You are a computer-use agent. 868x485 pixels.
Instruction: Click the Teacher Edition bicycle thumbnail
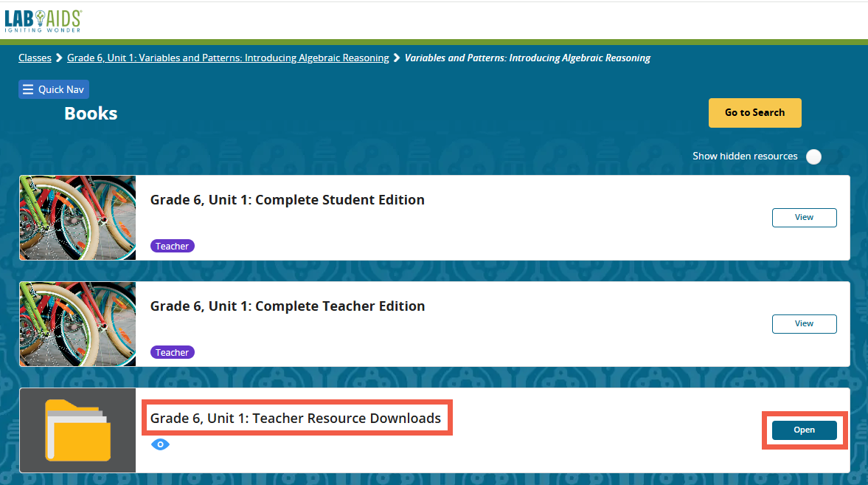click(x=77, y=324)
